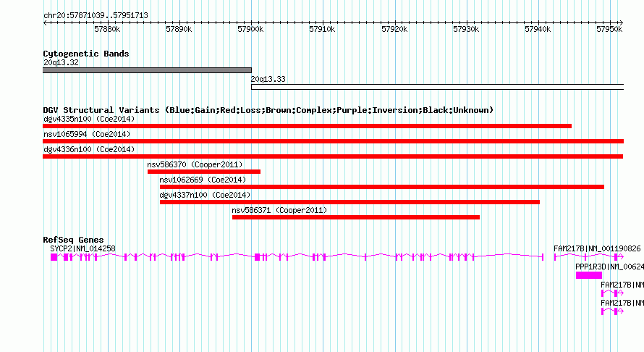
Task: Select the 20q13.33 band label
Action: point(268,79)
